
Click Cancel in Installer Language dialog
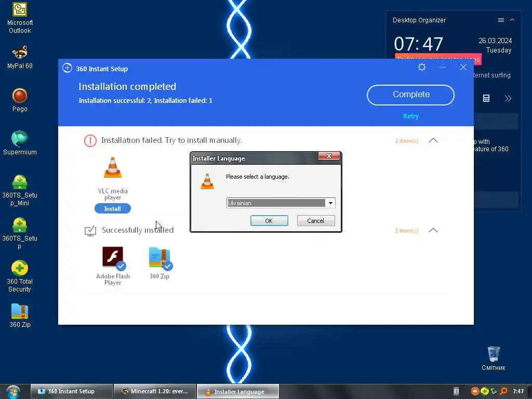(316, 221)
